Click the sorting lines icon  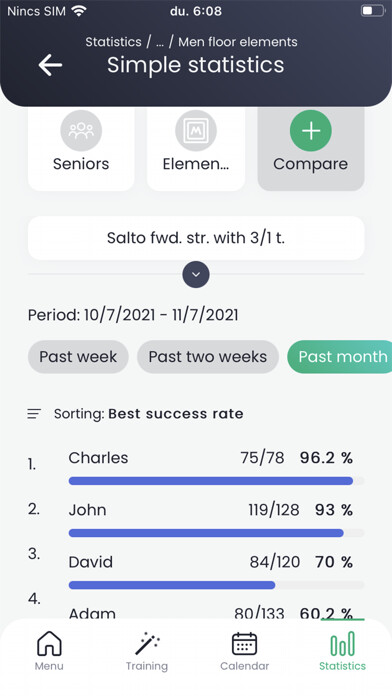(x=34, y=414)
